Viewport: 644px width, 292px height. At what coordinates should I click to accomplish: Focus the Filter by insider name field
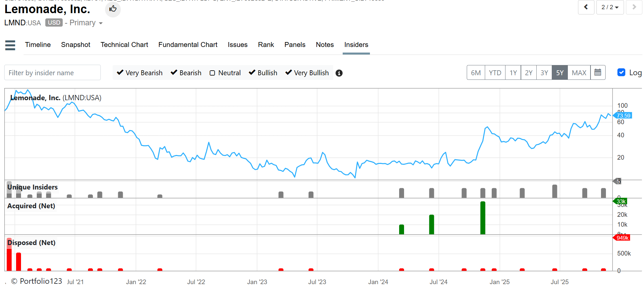point(53,73)
